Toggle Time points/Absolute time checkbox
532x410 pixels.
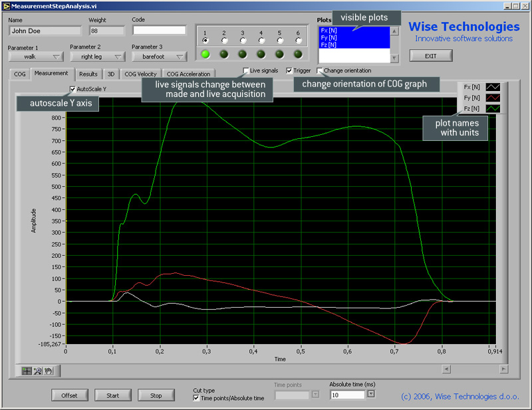(x=196, y=398)
